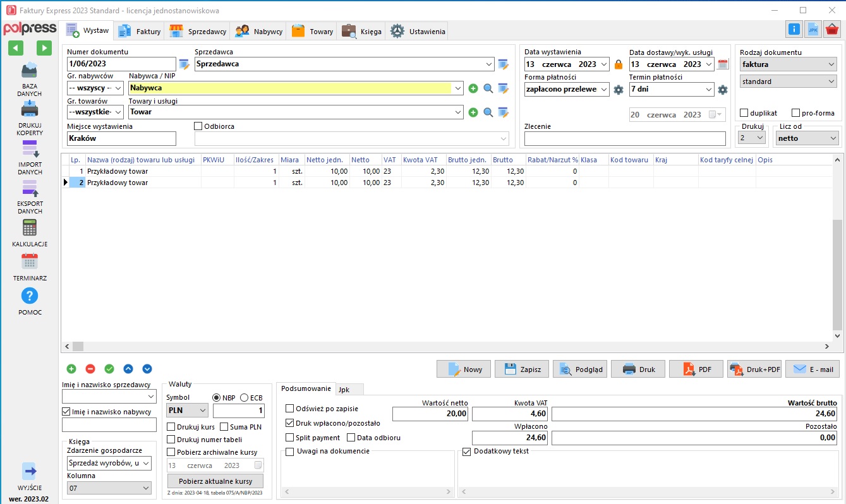
Task: Open POMOC help icon
Action: [29, 296]
